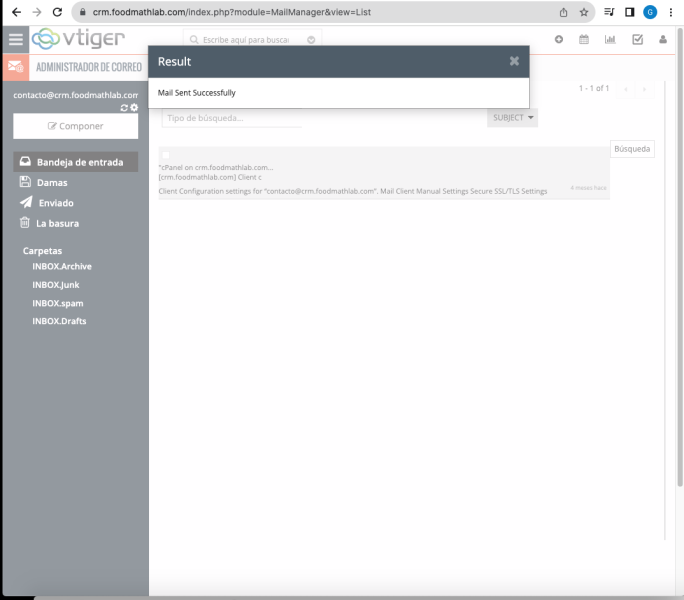Open Chrome profile avatar G
The width and height of the screenshot is (684, 600).
coord(650,12)
